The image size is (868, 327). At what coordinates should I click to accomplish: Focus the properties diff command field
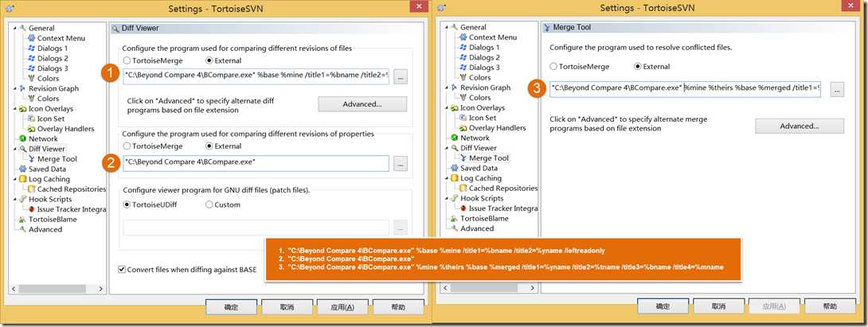(x=256, y=163)
